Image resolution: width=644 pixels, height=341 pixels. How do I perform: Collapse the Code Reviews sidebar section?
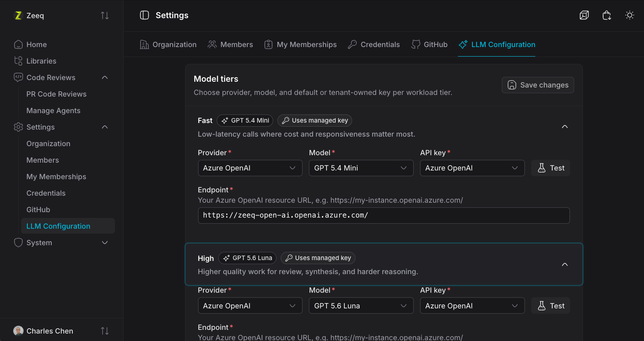(105, 78)
